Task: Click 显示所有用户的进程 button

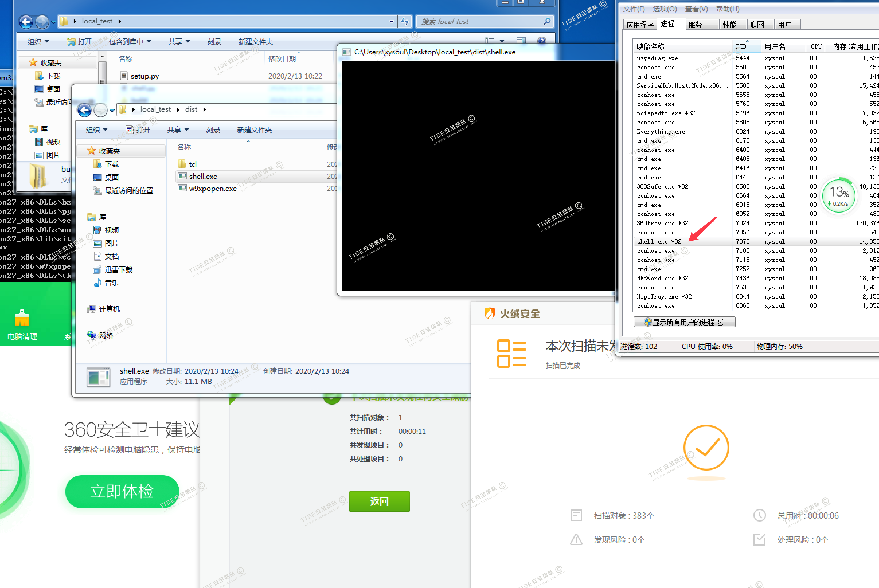Action: [x=684, y=322]
